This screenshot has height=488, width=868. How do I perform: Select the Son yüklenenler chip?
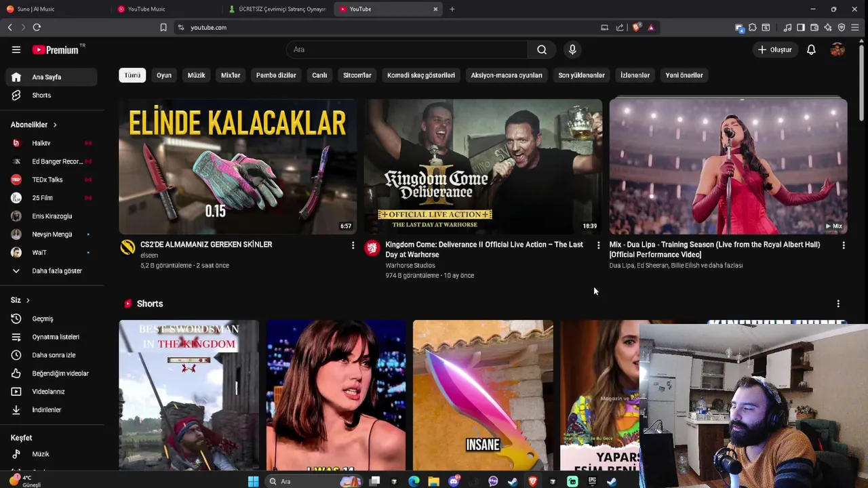(x=581, y=75)
